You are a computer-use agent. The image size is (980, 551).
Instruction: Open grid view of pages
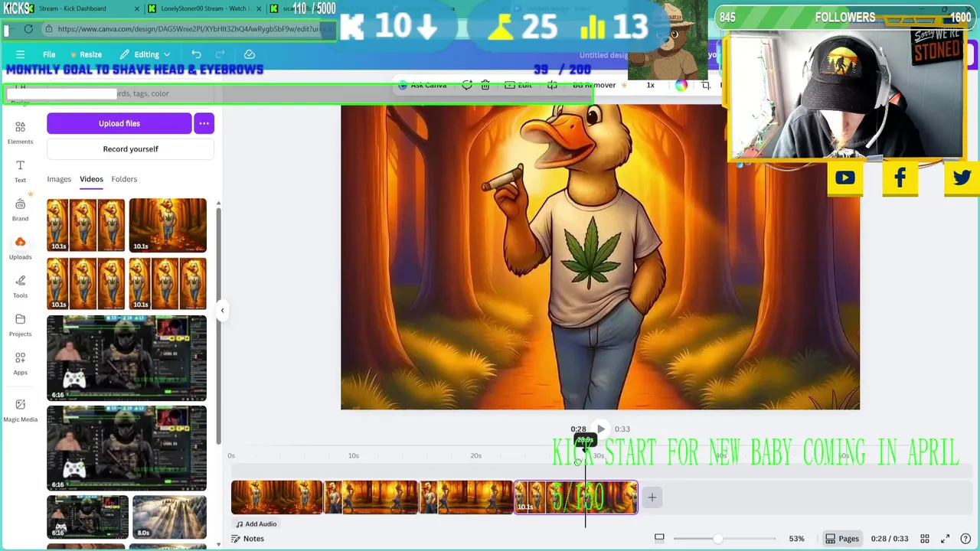tap(925, 539)
